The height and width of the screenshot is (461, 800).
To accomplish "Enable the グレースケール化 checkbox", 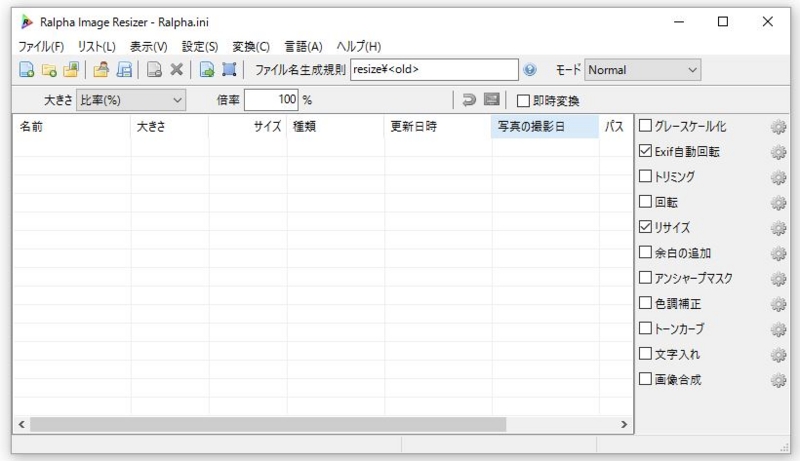I will click(x=645, y=125).
